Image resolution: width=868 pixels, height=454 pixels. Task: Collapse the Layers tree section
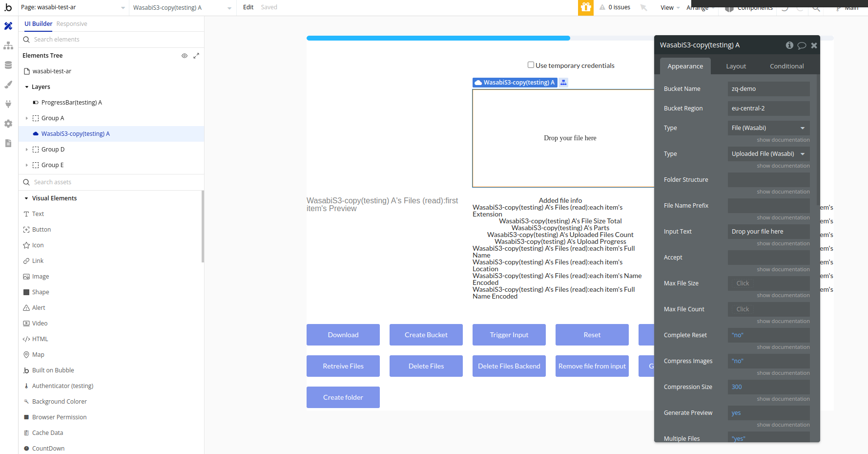(x=27, y=87)
